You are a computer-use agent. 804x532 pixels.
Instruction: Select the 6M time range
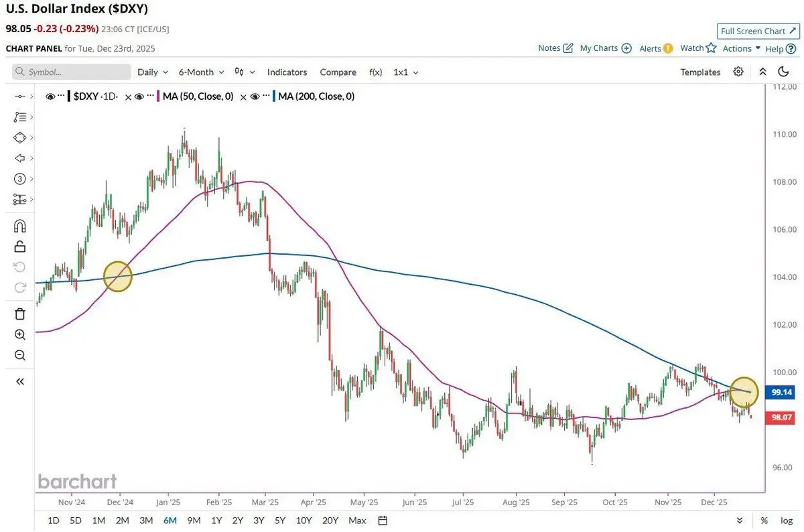(x=170, y=521)
